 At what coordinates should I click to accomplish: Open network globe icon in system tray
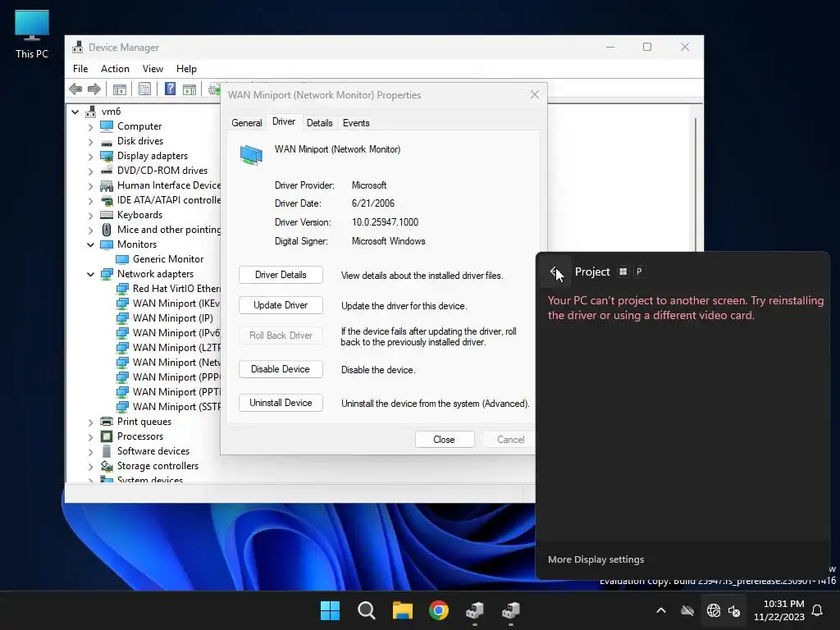[714, 610]
